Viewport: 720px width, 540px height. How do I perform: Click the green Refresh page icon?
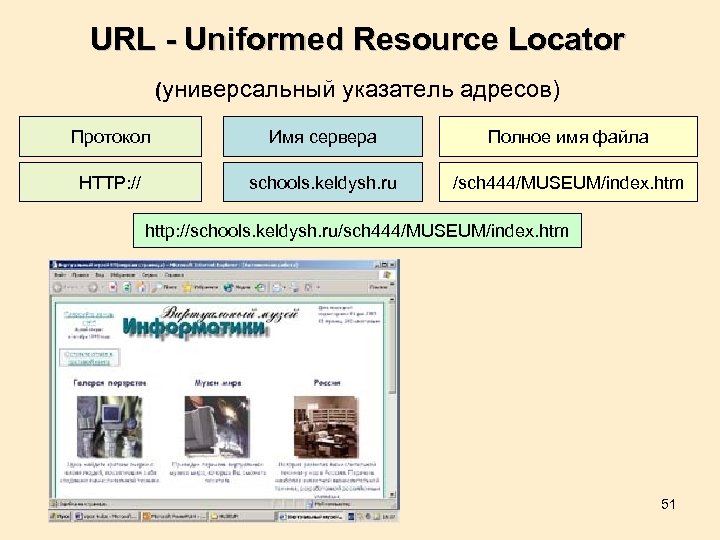point(127,287)
